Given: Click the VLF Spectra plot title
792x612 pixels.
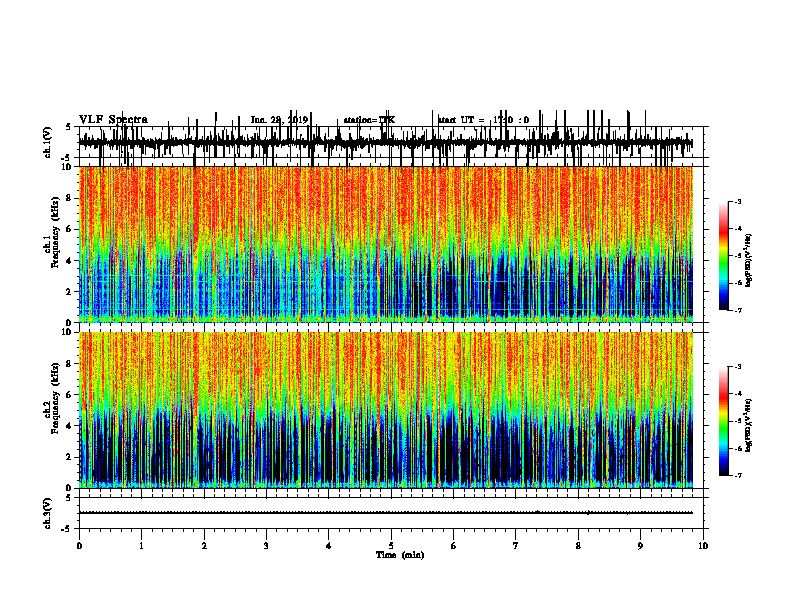Looking at the screenshot, I should coord(113,120).
